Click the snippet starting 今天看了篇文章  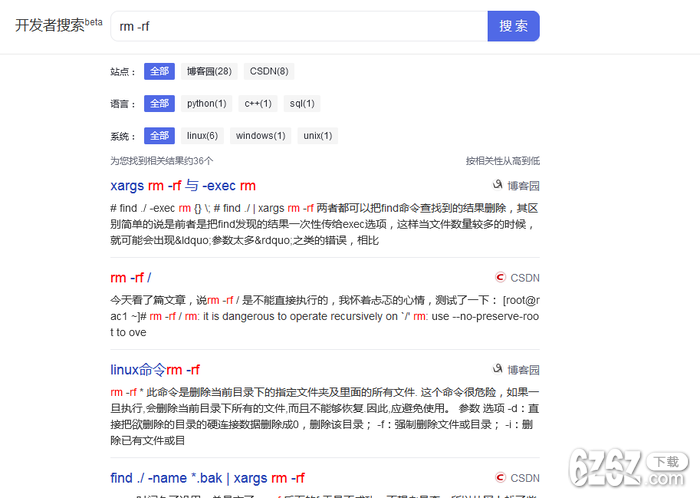tap(325, 316)
